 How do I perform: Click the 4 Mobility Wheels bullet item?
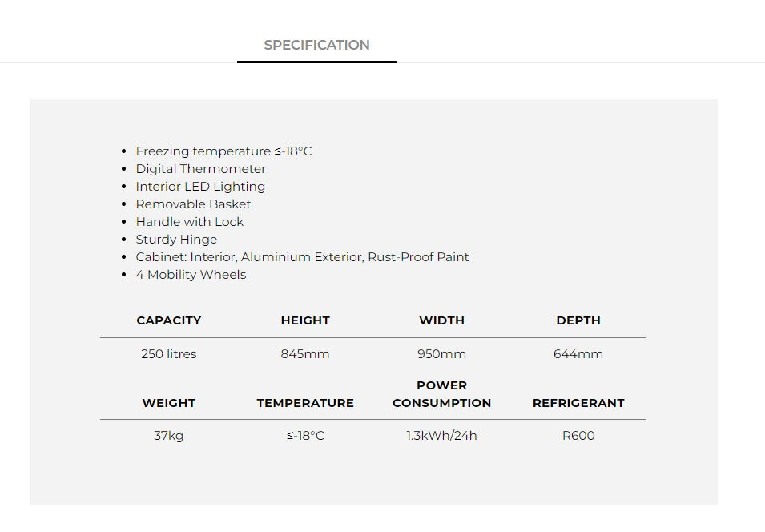191,275
